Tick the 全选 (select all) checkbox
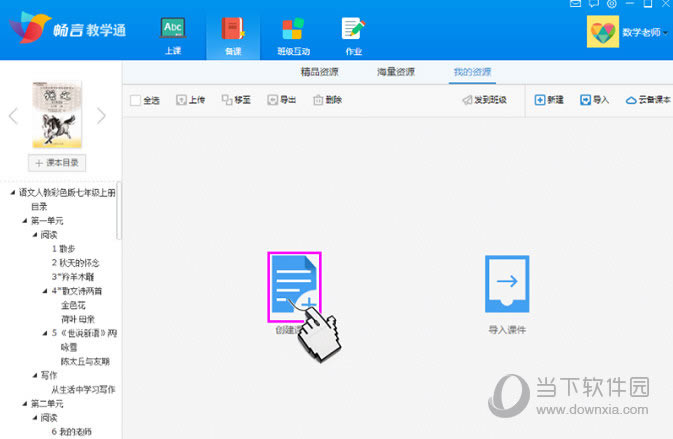Viewport: 673px width, 439px height. (136, 100)
